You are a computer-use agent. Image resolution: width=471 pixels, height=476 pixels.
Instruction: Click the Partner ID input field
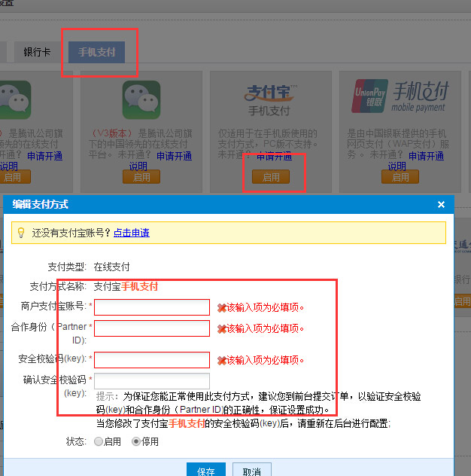152,328
